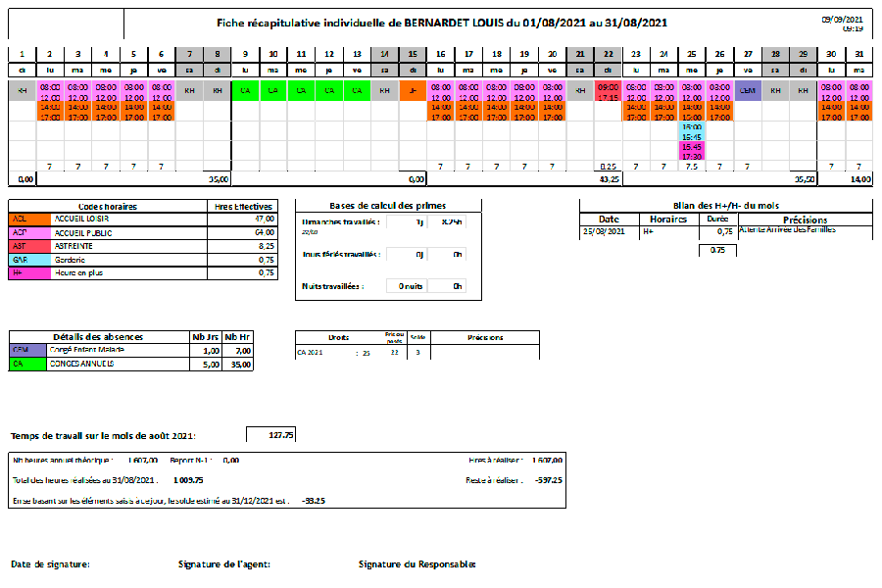Click the Jours fériés travaillés label
882x588 pixels.
coord(341,255)
